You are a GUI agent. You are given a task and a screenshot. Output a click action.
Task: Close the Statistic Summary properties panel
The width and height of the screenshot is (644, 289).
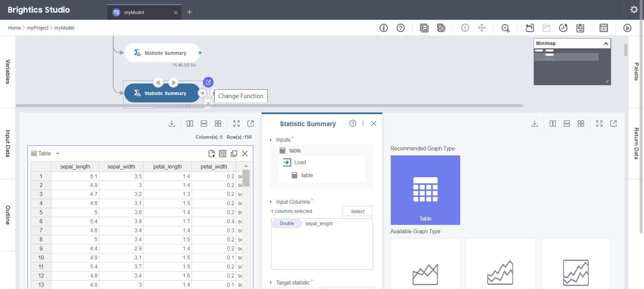point(374,124)
